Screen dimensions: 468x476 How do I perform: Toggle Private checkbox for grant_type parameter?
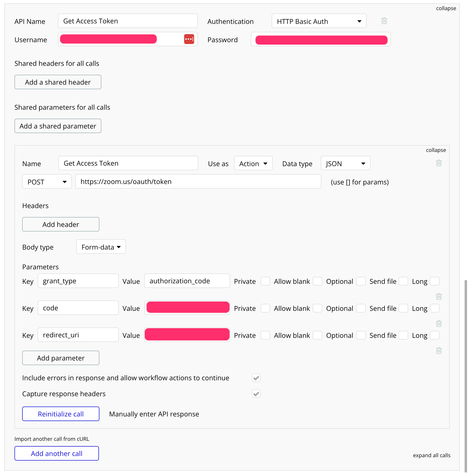tap(265, 281)
